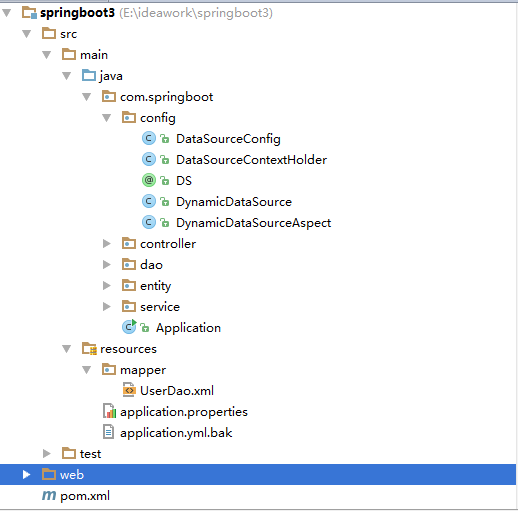Click the E:\ideawork\springboot3 path text
Screen dimensions: 518x511
(196, 13)
